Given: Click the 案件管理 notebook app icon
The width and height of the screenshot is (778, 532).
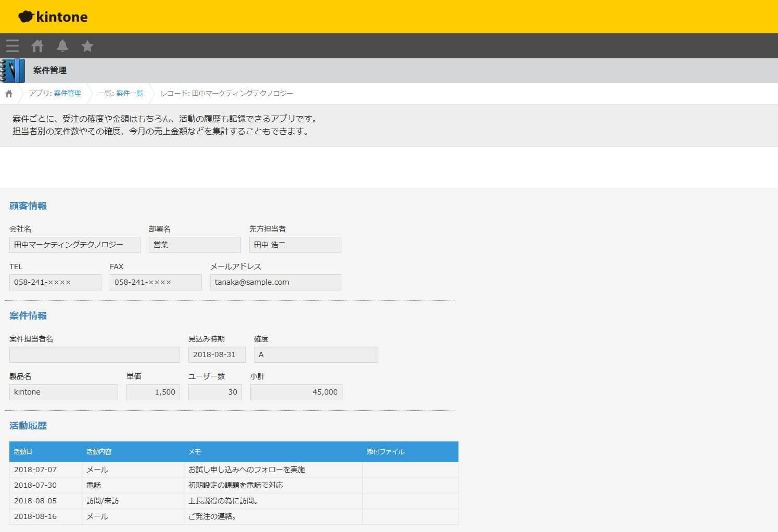Looking at the screenshot, I should click(12, 71).
